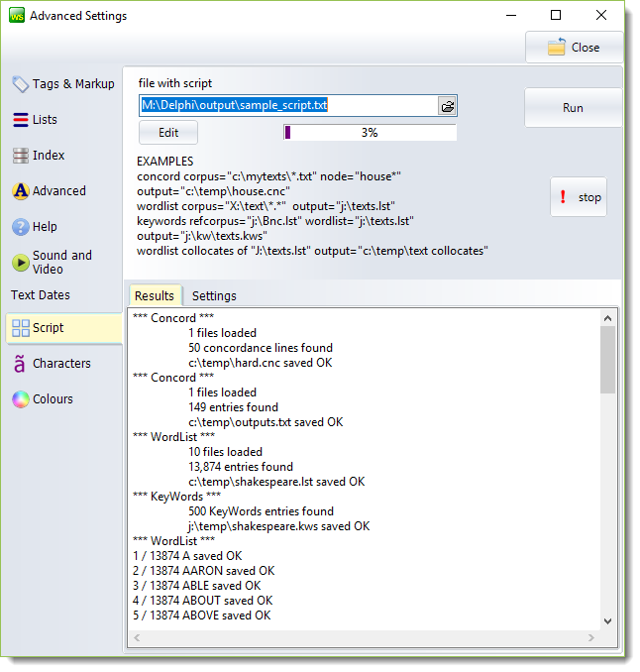This screenshot has height=672, width=640.
Task: Select '*** KeyWords ***' header line
Action: 176,497
